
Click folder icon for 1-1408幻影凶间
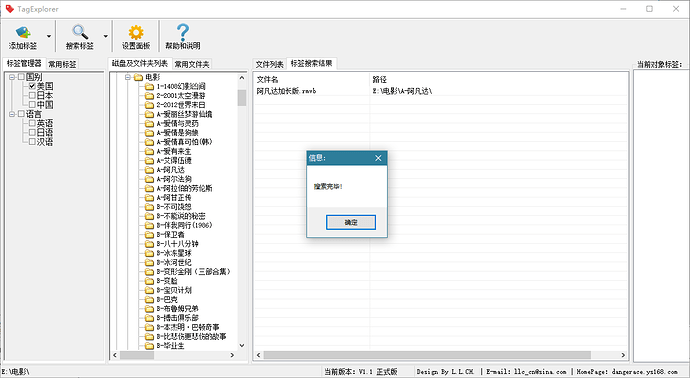pos(150,87)
